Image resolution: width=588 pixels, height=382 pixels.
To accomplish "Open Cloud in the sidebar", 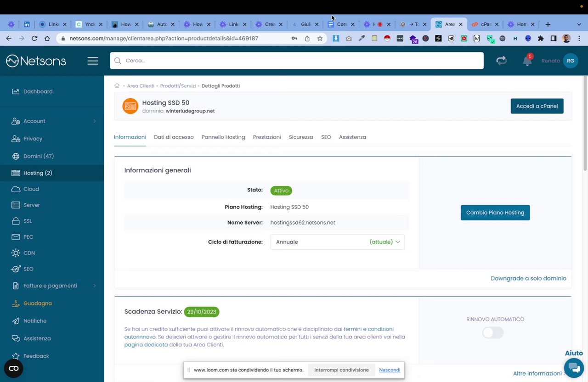I will [31, 189].
